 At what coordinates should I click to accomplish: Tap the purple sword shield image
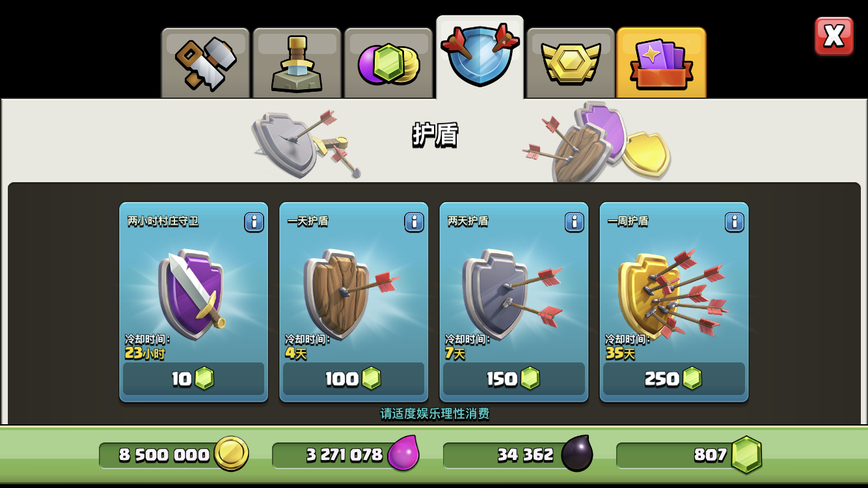pos(193,292)
